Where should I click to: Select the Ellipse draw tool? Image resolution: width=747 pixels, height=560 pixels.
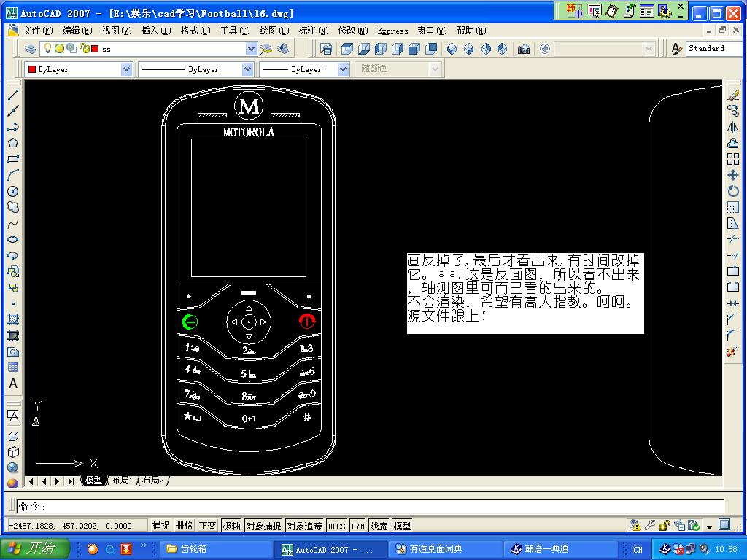(x=13, y=239)
